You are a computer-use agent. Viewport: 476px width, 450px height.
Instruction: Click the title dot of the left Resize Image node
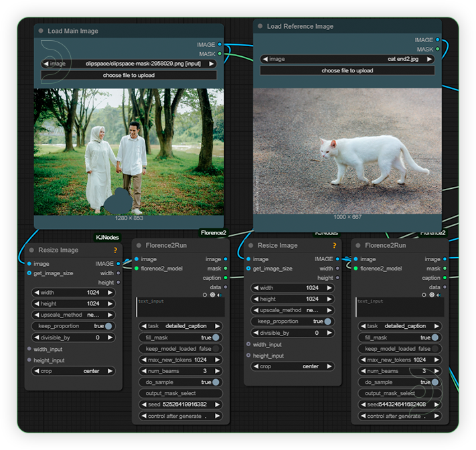[31, 250]
